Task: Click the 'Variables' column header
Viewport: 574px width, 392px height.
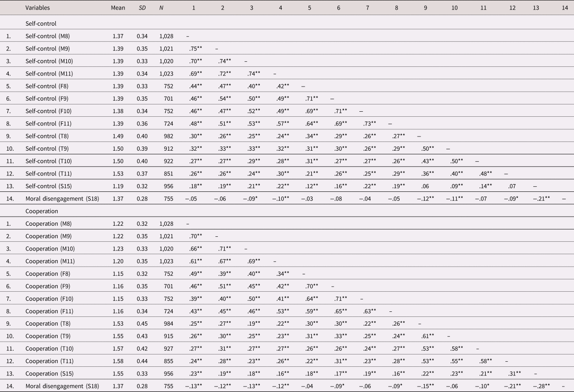Action: pyautogui.click(x=38, y=8)
